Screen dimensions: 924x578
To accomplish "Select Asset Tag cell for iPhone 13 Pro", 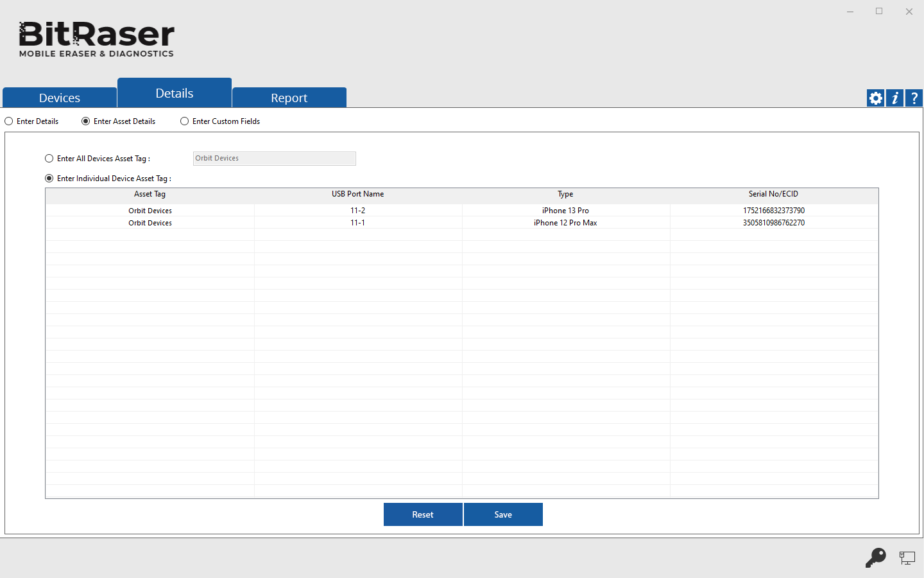I will 150,211.
